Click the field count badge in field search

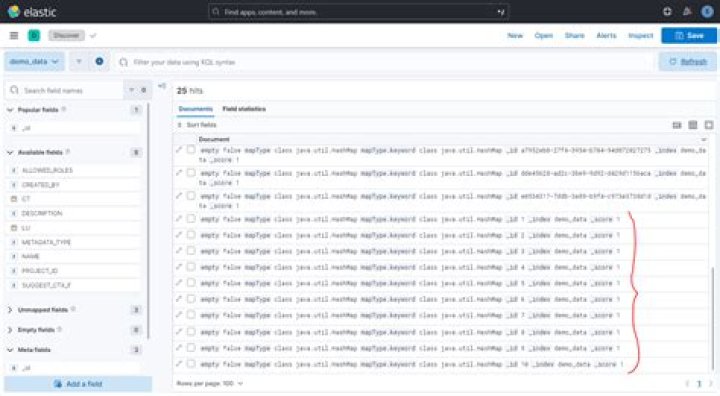[x=144, y=91]
